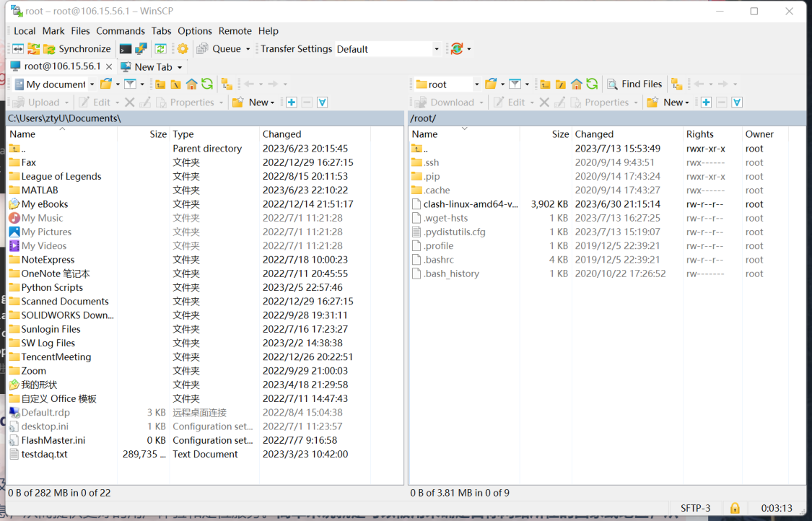Sort remote files by Owner column header
812x521 pixels.
765,134
